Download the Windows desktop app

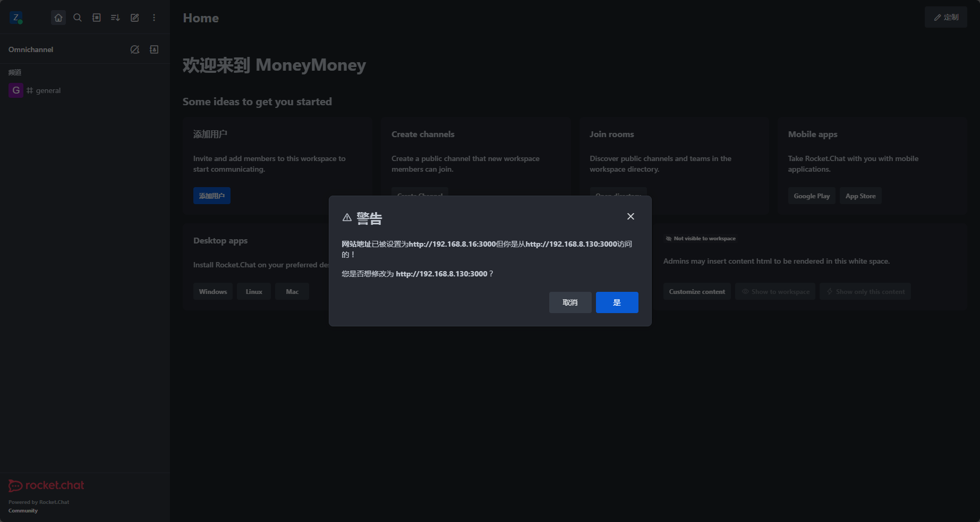pos(213,291)
